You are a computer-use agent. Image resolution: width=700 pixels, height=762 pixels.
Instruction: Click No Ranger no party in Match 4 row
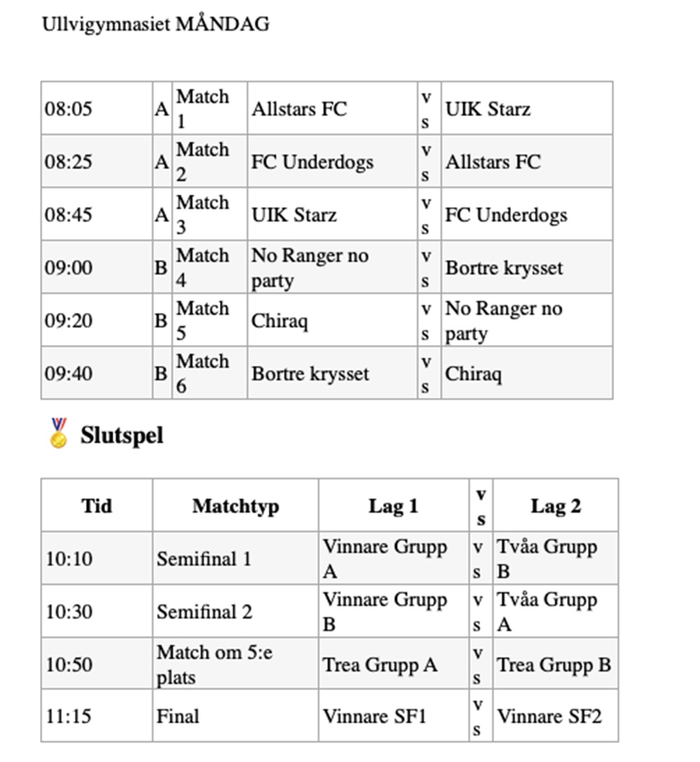(310, 268)
